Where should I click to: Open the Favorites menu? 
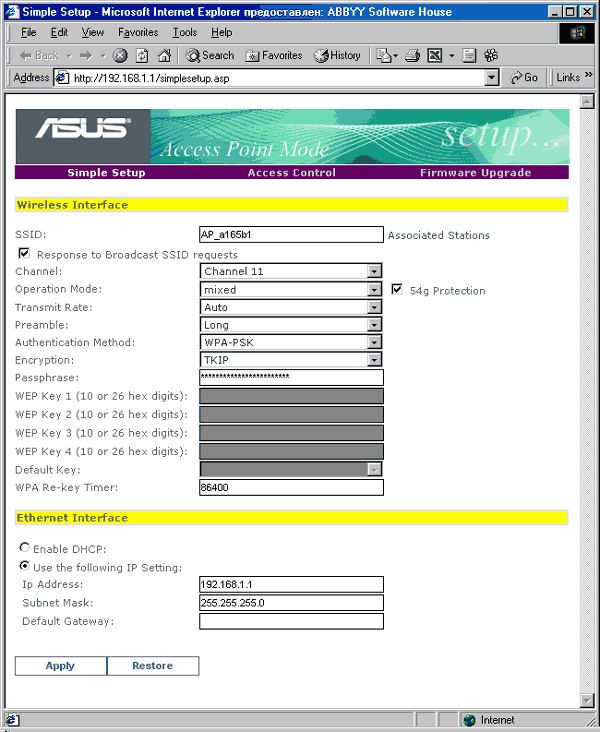(x=138, y=32)
